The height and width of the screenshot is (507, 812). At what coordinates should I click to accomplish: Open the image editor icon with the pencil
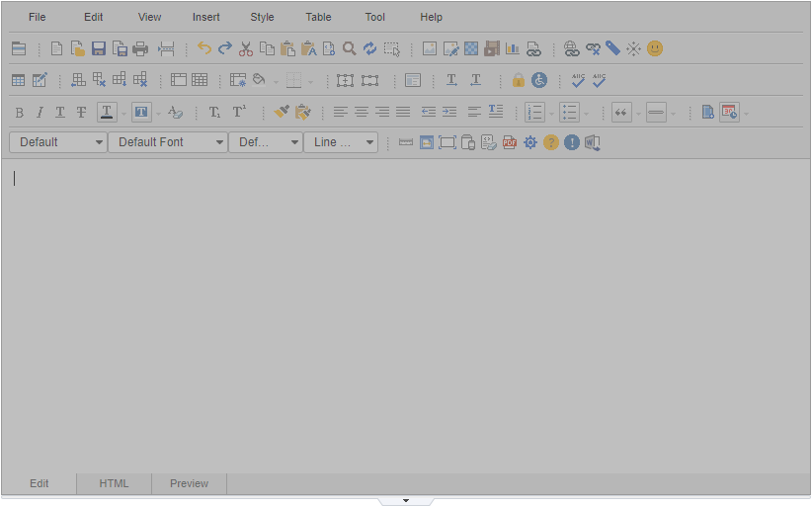(450, 48)
